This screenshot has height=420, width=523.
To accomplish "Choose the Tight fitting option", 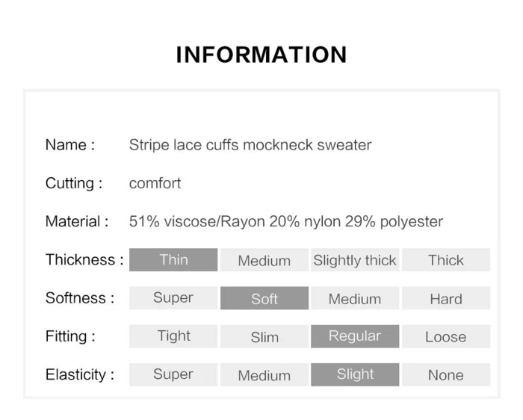I will [x=173, y=336].
